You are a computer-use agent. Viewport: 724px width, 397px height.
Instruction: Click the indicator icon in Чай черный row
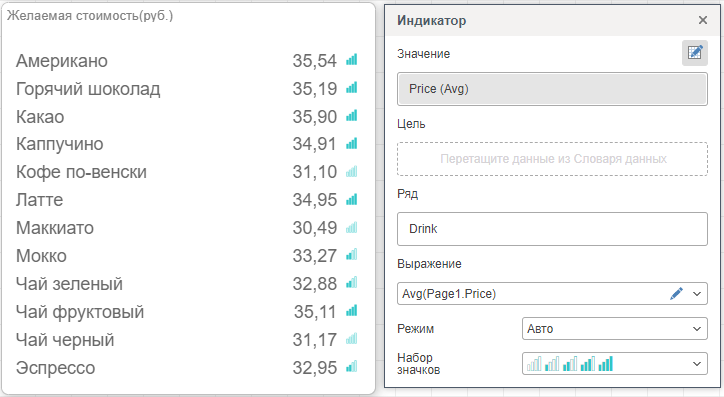point(352,339)
